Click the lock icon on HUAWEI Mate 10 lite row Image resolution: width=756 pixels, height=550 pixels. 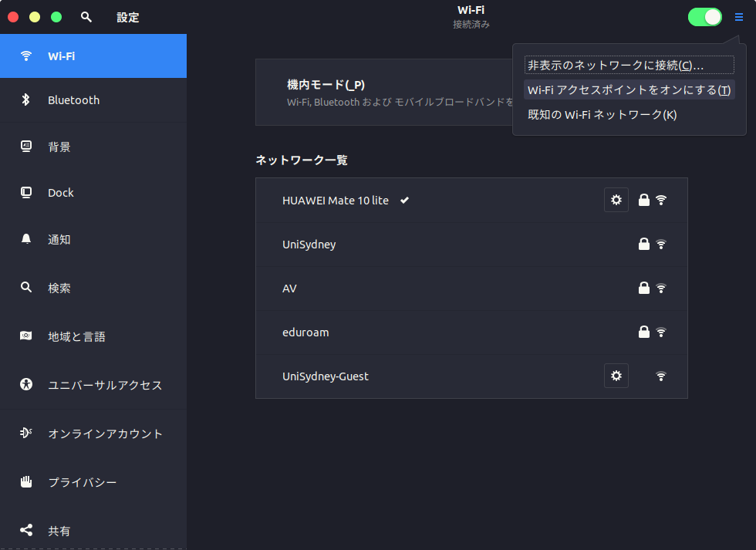[x=644, y=200]
